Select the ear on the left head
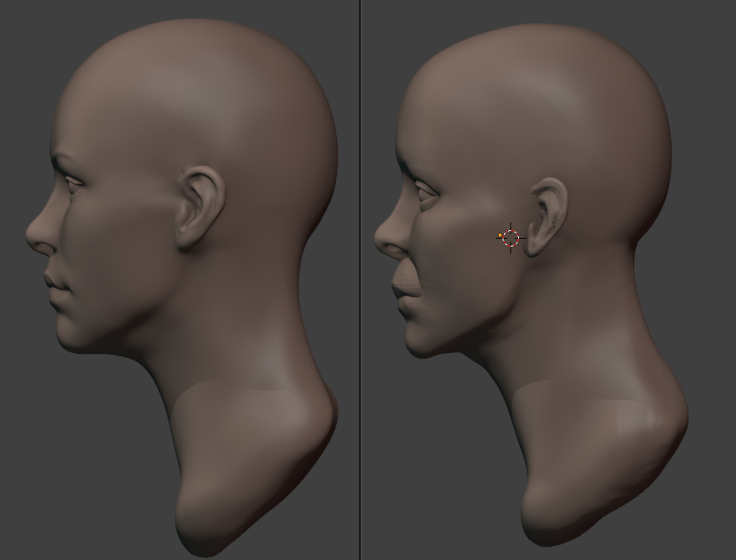 (x=200, y=207)
